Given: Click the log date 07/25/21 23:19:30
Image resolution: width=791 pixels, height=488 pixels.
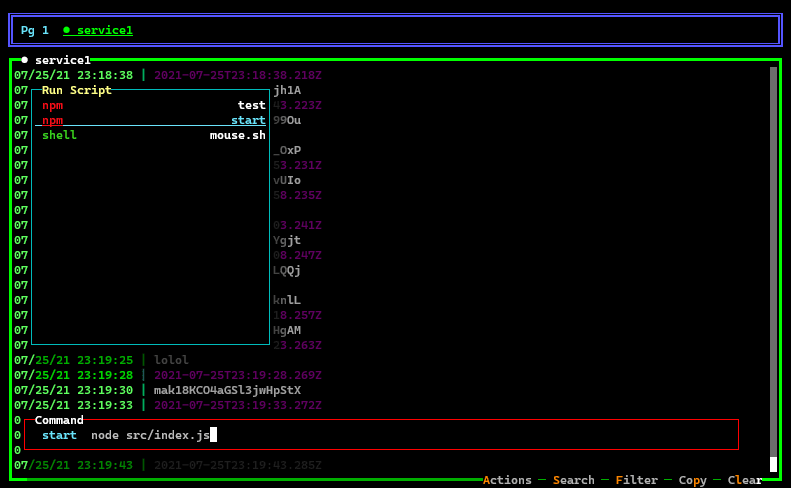Looking at the screenshot, I should [74, 390].
